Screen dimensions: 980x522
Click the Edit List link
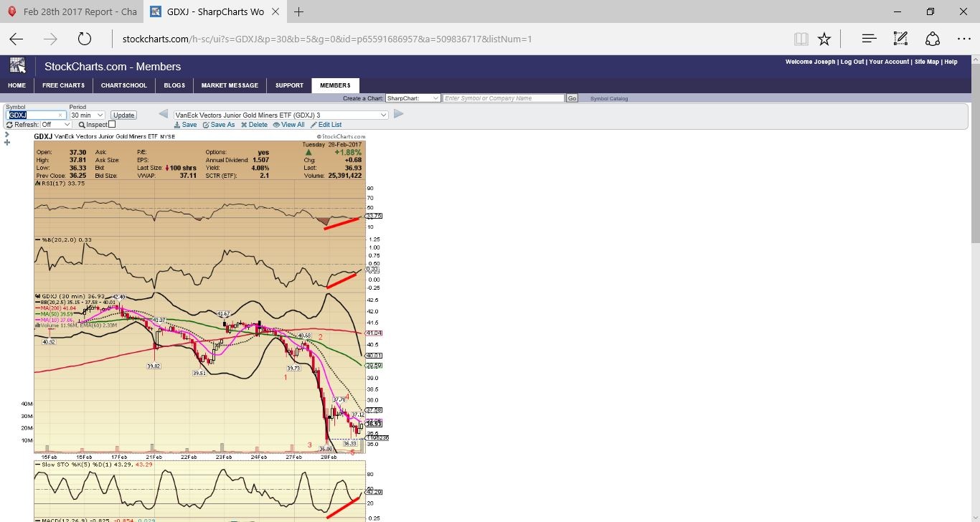click(x=326, y=125)
